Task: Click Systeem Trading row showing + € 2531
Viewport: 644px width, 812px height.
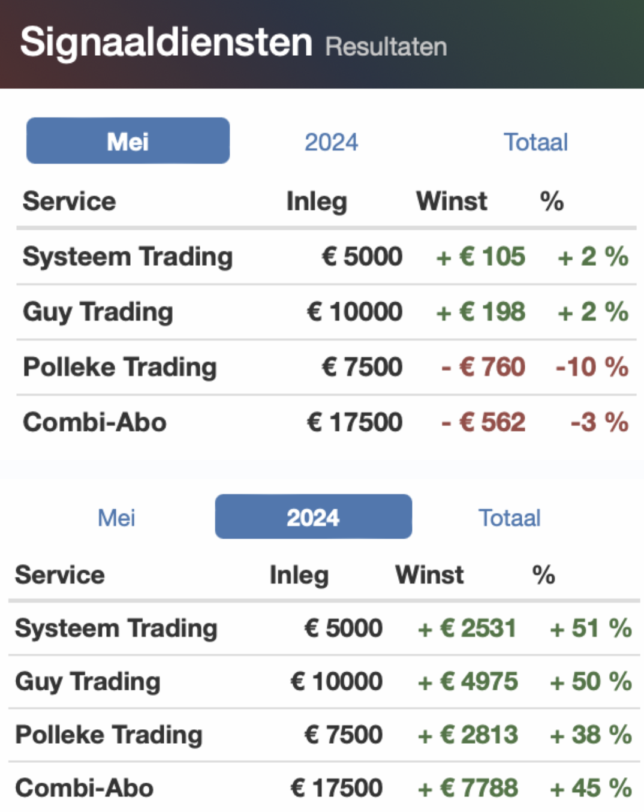Action: click(324, 628)
